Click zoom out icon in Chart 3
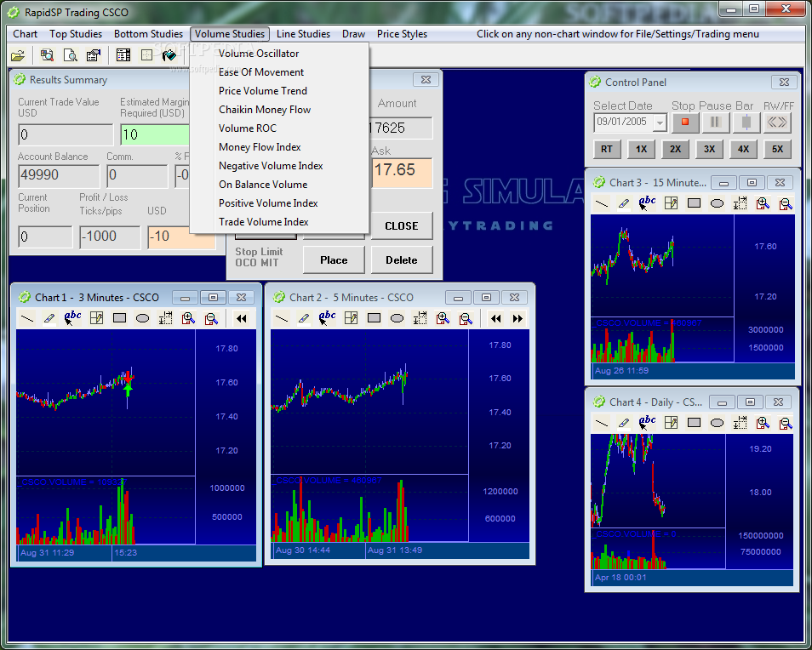 [786, 203]
